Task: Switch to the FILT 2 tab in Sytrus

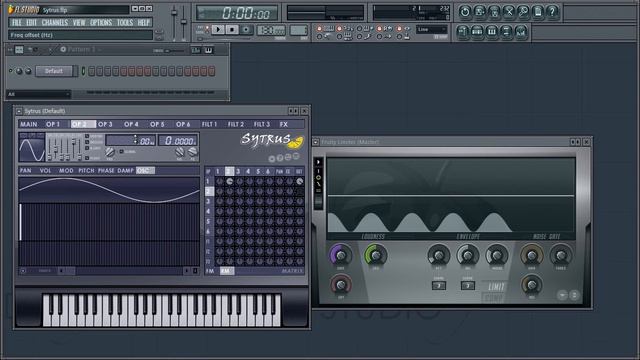Action: [x=236, y=124]
